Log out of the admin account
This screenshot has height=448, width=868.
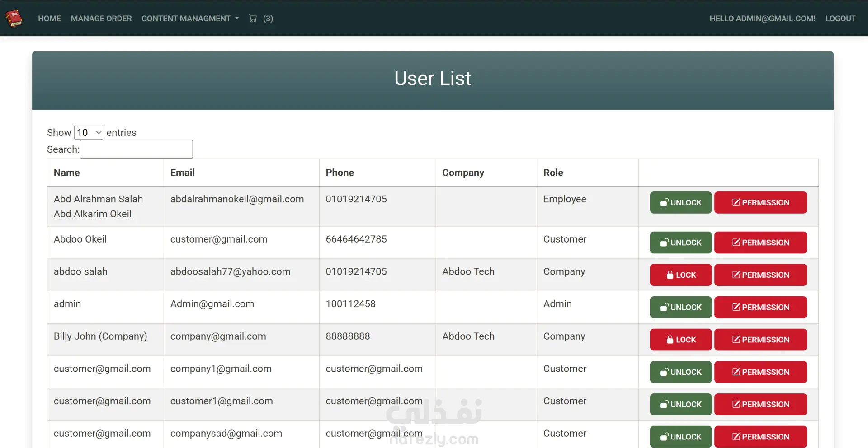[x=840, y=19]
